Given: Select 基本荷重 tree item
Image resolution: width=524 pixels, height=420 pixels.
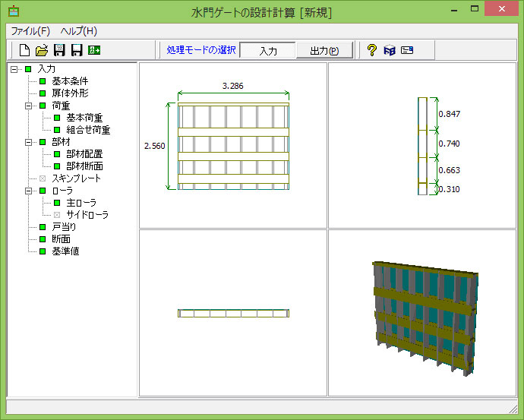Looking at the screenshot, I should coord(84,118).
